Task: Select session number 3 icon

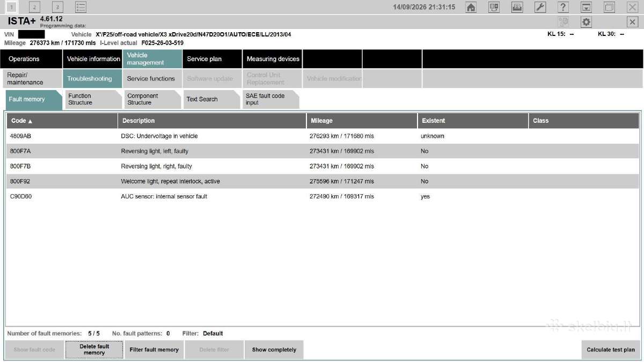Action: point(57,7)
